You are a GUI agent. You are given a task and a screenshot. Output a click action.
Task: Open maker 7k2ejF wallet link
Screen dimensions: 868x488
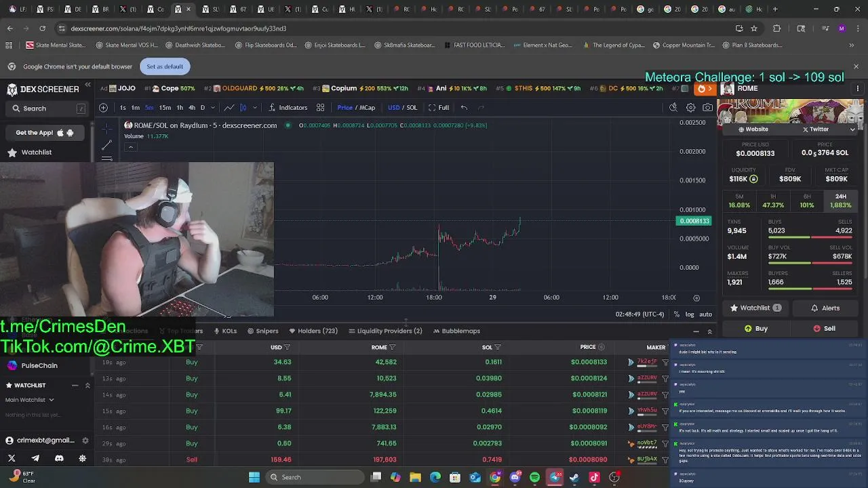click(647, 362)
